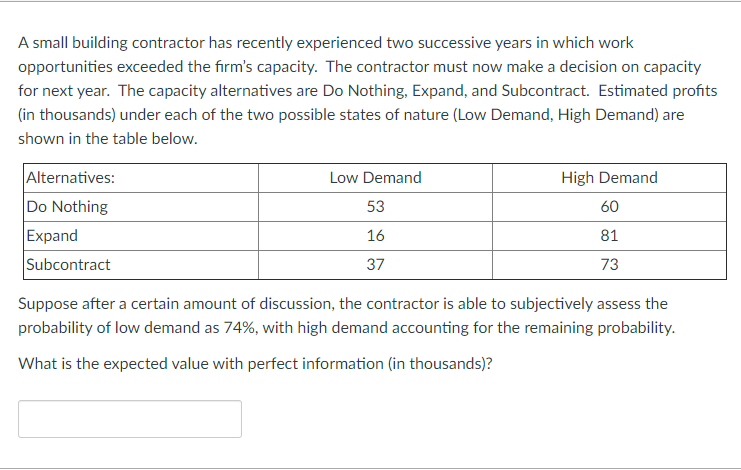Click the value 37 in Subcontract row
The width and height of the screenshot is (741, 470).
point(375,265)
